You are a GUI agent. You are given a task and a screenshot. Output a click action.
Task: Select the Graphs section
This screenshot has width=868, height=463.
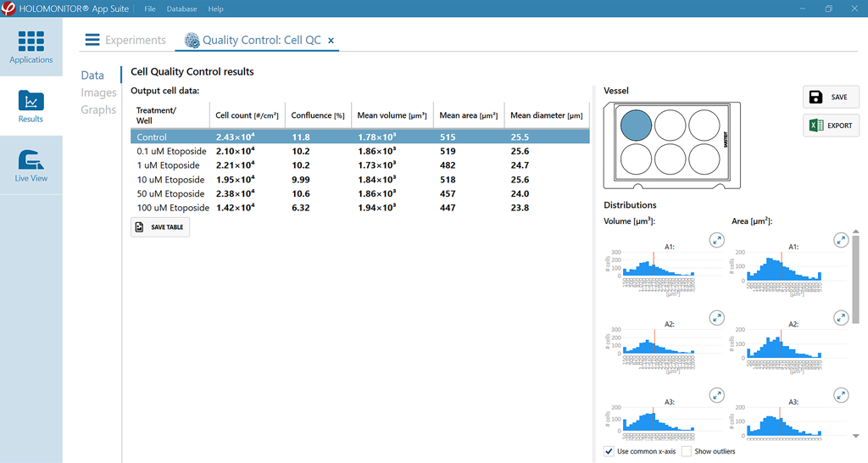tap(98, 109)
